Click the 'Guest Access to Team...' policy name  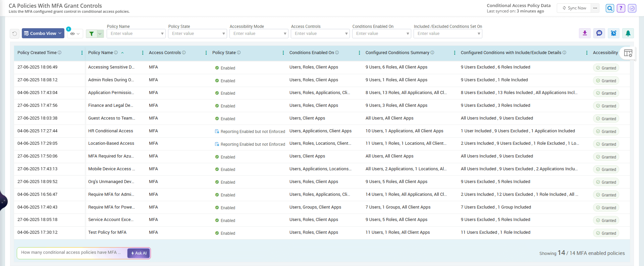[x=112, y=118]
